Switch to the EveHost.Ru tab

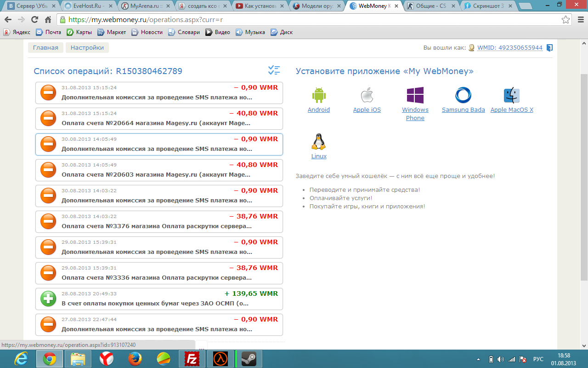click(x=88, y=6)
